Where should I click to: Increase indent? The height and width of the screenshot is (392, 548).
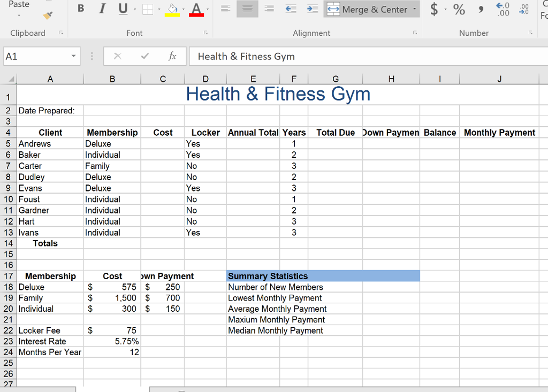coord(312,9)
